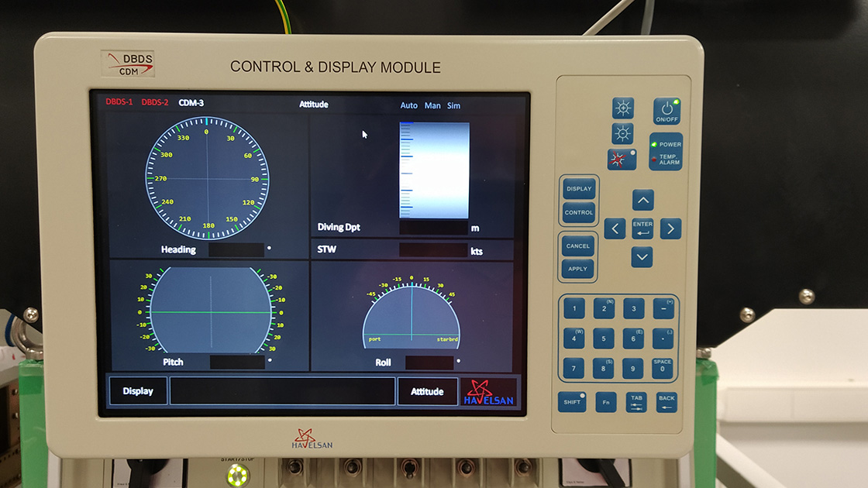Tap number key 4 (W)
Viewport: 868px width, 488px height.
pos(574,338)
